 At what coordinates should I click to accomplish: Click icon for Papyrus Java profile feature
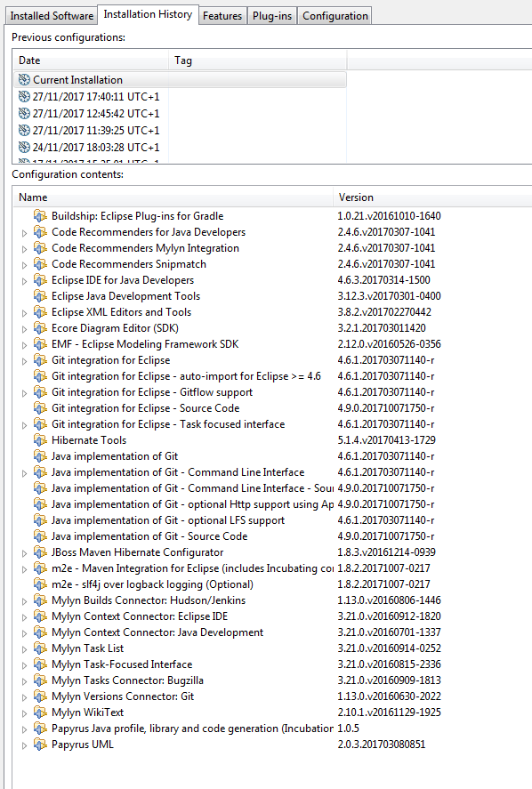[x=40, y=729]
